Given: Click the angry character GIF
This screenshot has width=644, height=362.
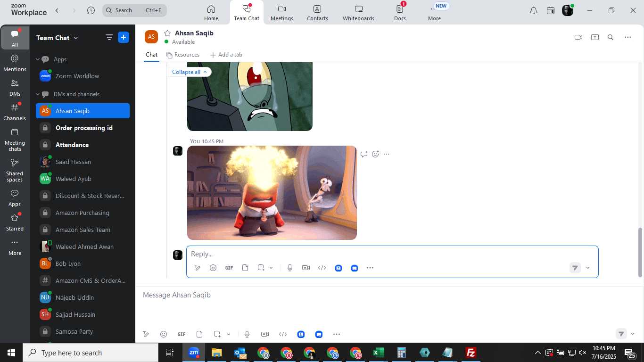Looking at the screenshot, I should pyautogui.click(x=272, y=193).
